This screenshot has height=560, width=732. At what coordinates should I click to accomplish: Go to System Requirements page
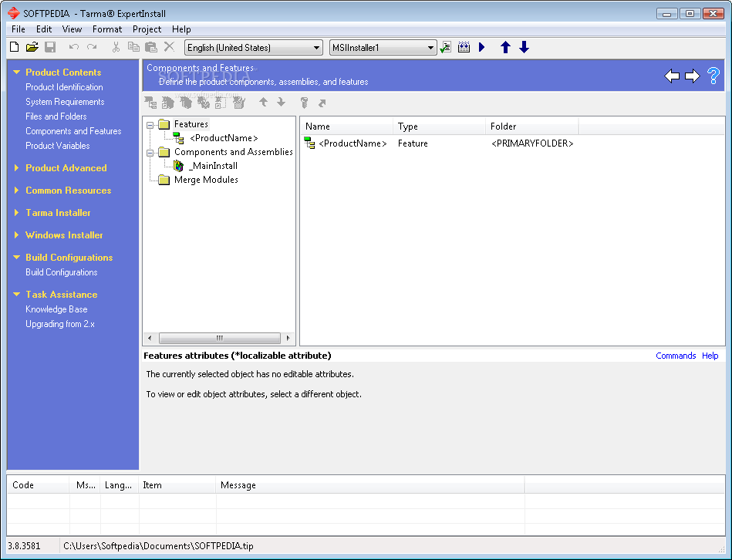(x=65, y=102)
